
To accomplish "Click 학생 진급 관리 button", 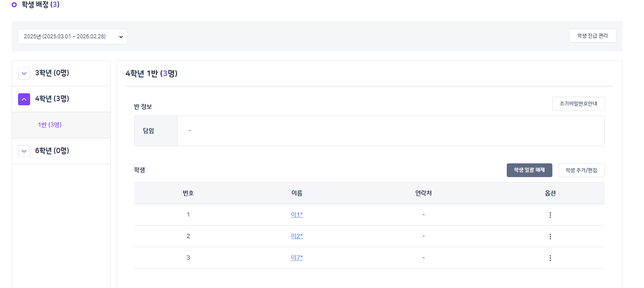I will (592, 36).
